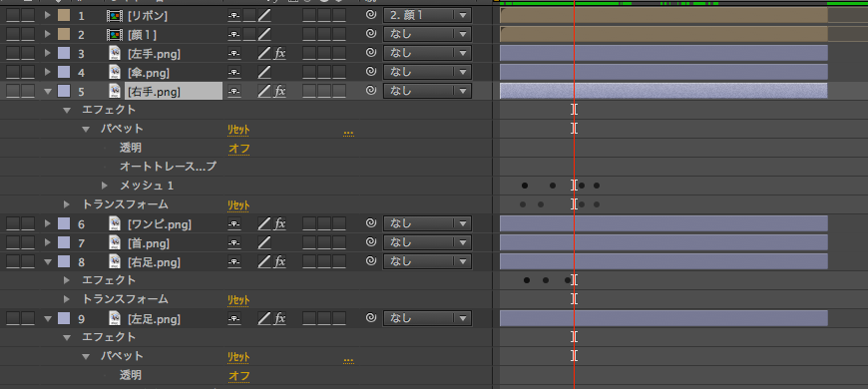This screenshot has width=868, height=389.
Task: Toggle the fx switch on 右足.png layer
Action: point(280,261)
